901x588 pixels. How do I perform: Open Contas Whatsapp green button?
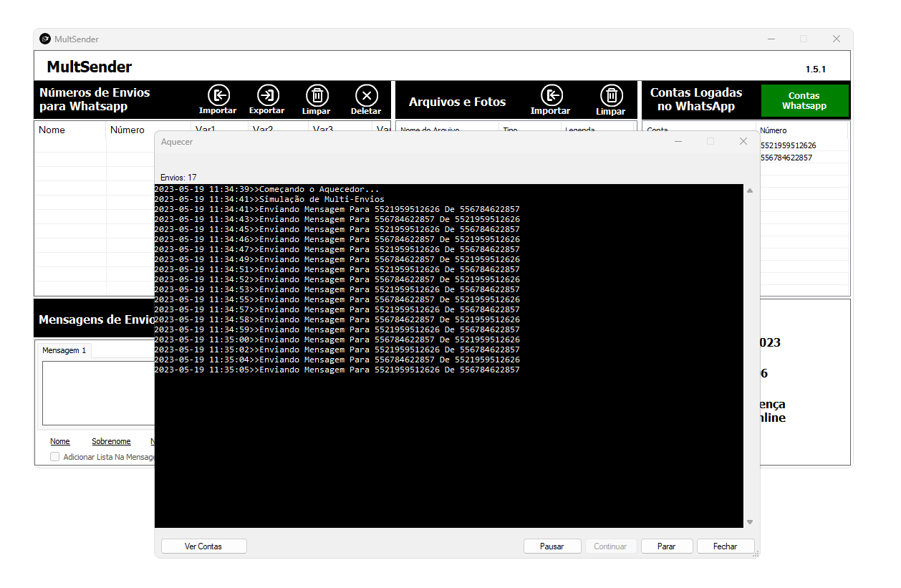point(804,101)
